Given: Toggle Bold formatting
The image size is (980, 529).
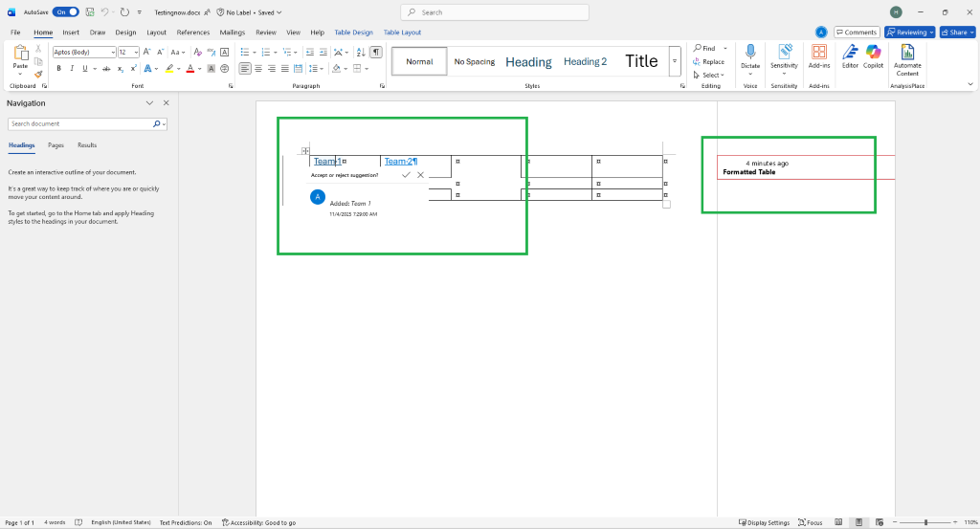Looking at the screenshot, I should (58, 69).
